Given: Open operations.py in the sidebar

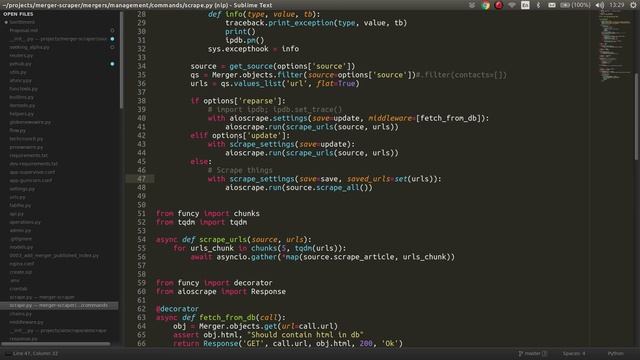Looking at the screenshot, I should click(25, 222).
